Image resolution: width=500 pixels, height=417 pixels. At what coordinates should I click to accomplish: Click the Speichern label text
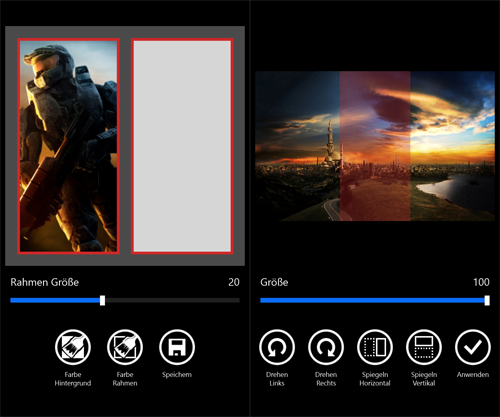point(177,375)
